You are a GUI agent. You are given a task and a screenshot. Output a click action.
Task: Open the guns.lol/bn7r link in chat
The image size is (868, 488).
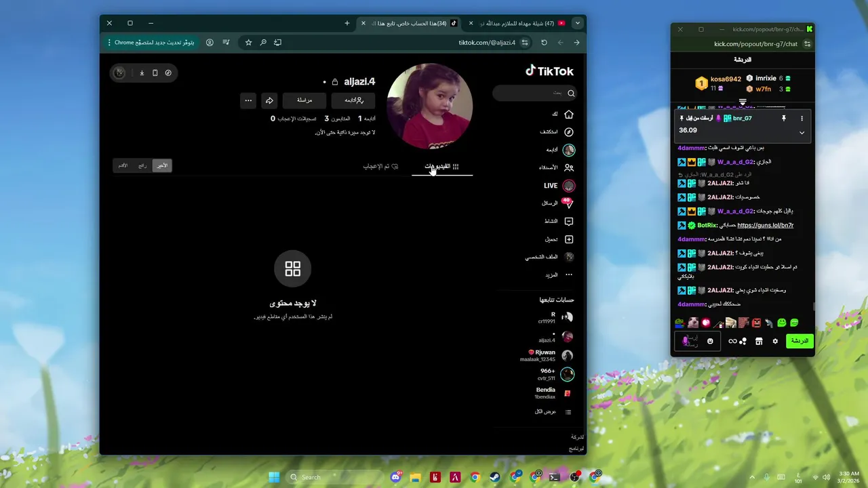[x=765, y=225]
